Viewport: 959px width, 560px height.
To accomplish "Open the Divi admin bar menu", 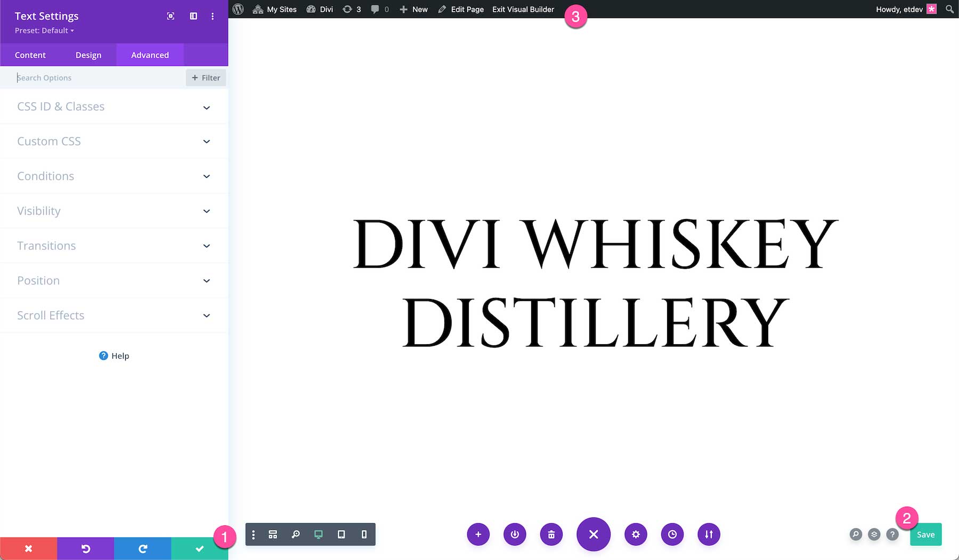I will [320, 9].
